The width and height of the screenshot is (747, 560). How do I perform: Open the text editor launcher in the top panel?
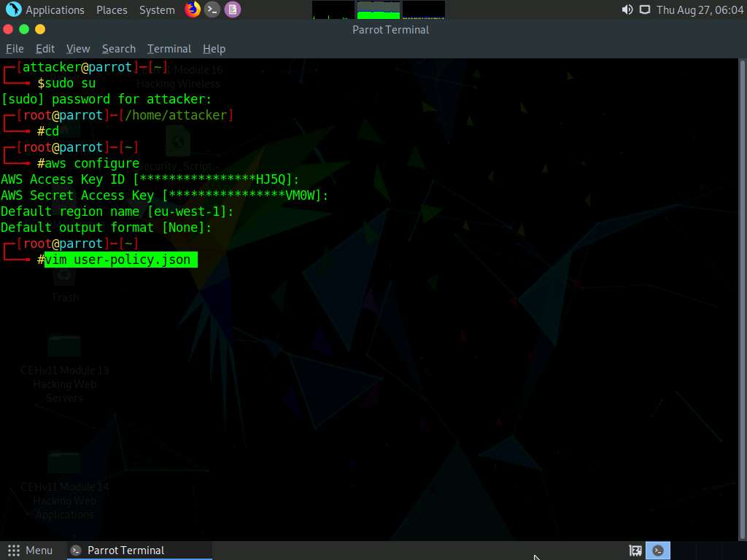pyautogui.click(x=233, y=9)
